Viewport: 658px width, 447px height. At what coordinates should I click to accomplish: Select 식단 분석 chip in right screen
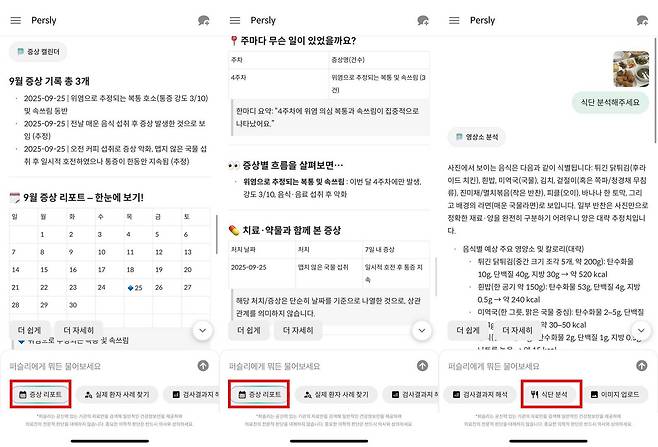pos(551,395)
